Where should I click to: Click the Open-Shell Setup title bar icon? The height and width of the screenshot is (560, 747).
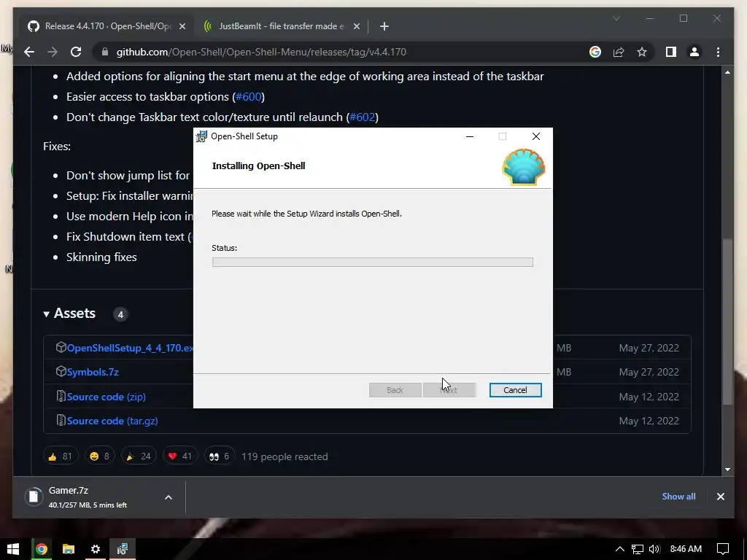coord(201,136)
